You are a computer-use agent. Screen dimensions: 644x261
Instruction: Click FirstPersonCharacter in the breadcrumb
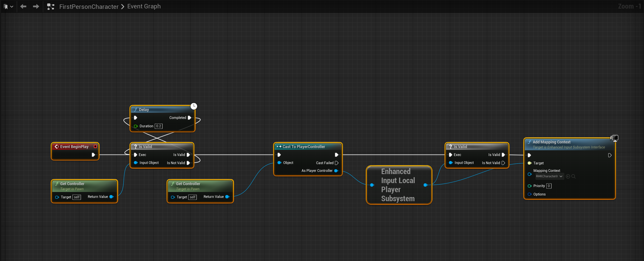(89, 6)
